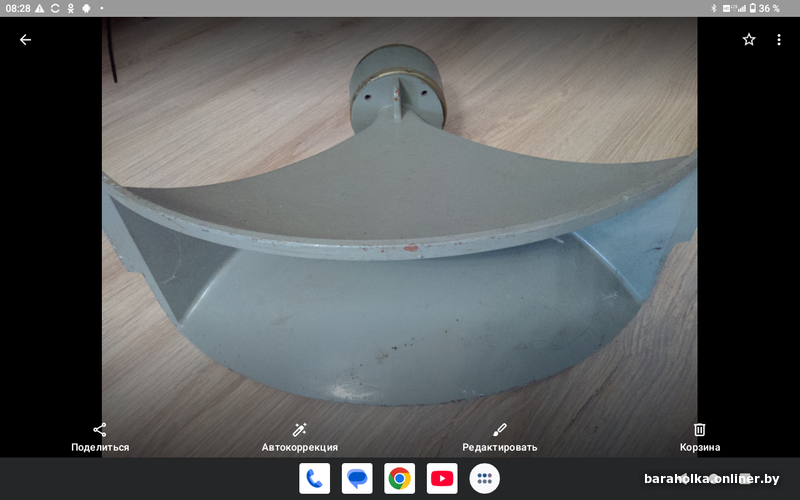Image resolution: width=800 pixels, height=500 pixels.
Task: Open Chrome browser from dock
Action: coord(399,479)
